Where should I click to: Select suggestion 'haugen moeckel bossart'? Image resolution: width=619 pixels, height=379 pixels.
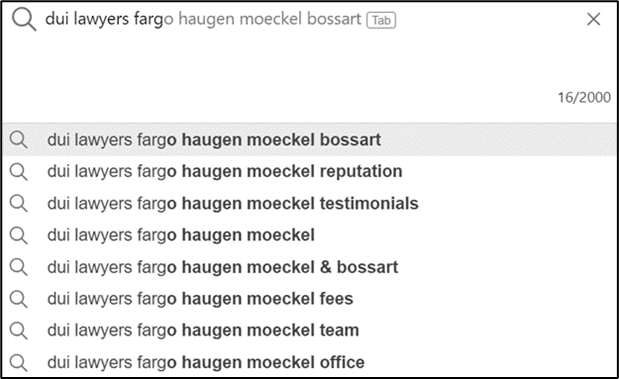(310, 140)
